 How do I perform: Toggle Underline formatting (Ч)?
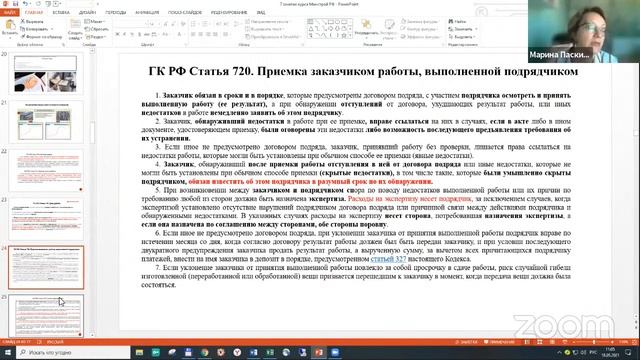(132, 35)
